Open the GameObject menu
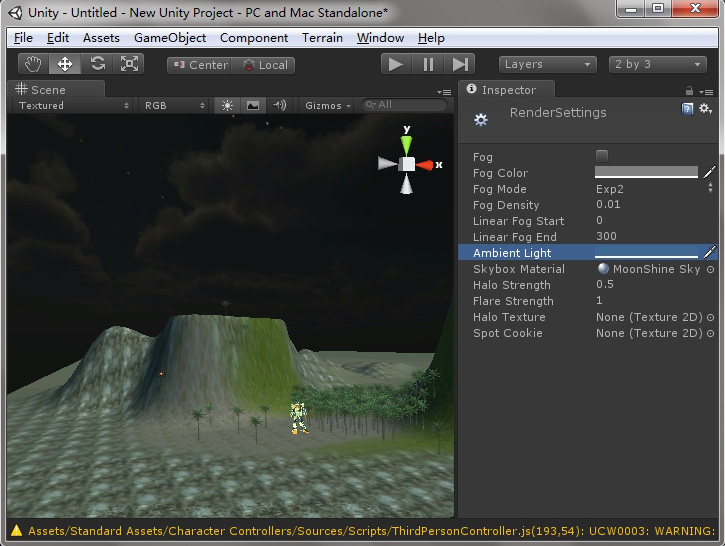725x546 pixels. click(170, 38)
